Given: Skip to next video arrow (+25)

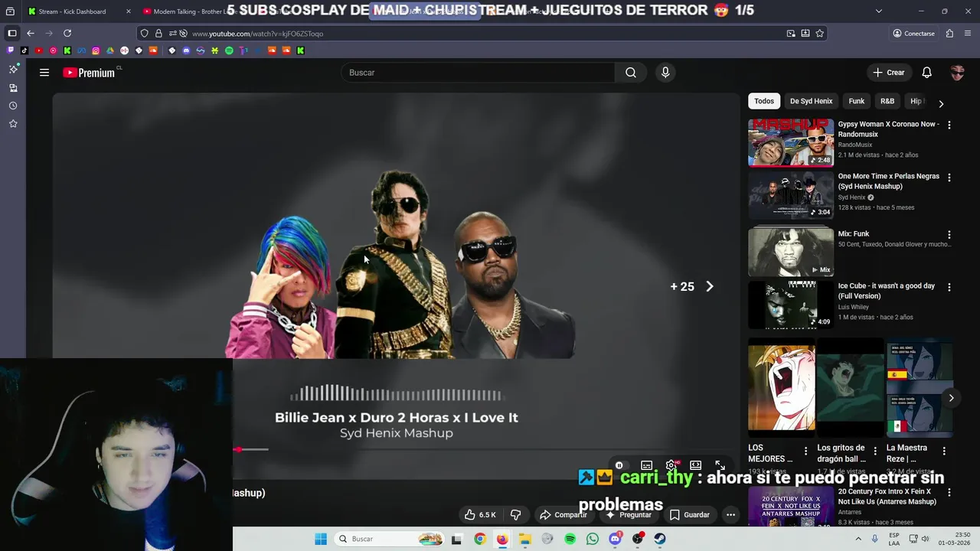Looking at the screenshot, I should (x=709, y=286).
